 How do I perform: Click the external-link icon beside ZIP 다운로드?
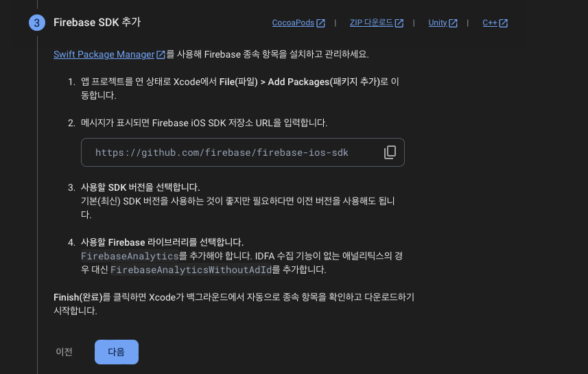click(399, 23)
